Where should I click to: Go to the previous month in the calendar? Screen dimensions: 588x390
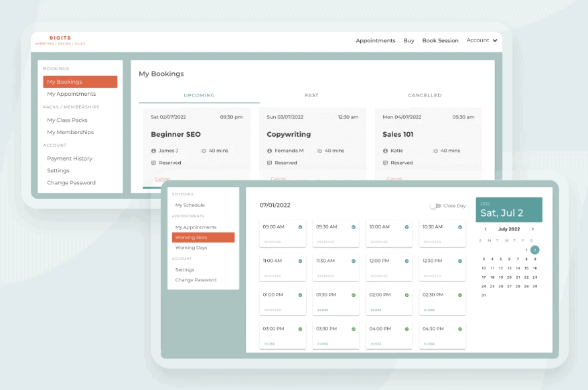point(486,229)
